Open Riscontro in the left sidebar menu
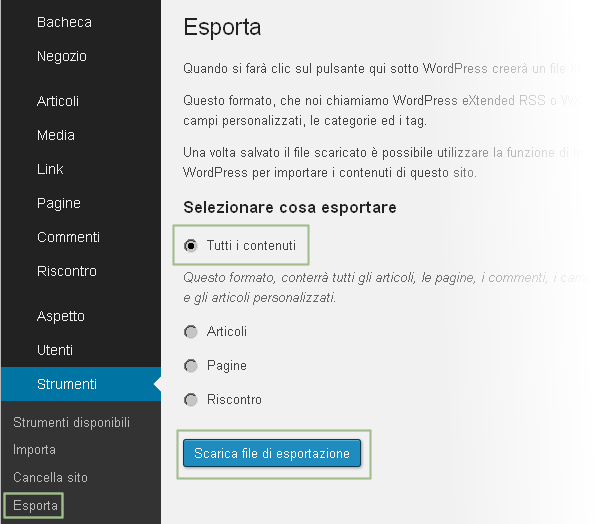The image size is (600, 524). click(x=67, y=271)
